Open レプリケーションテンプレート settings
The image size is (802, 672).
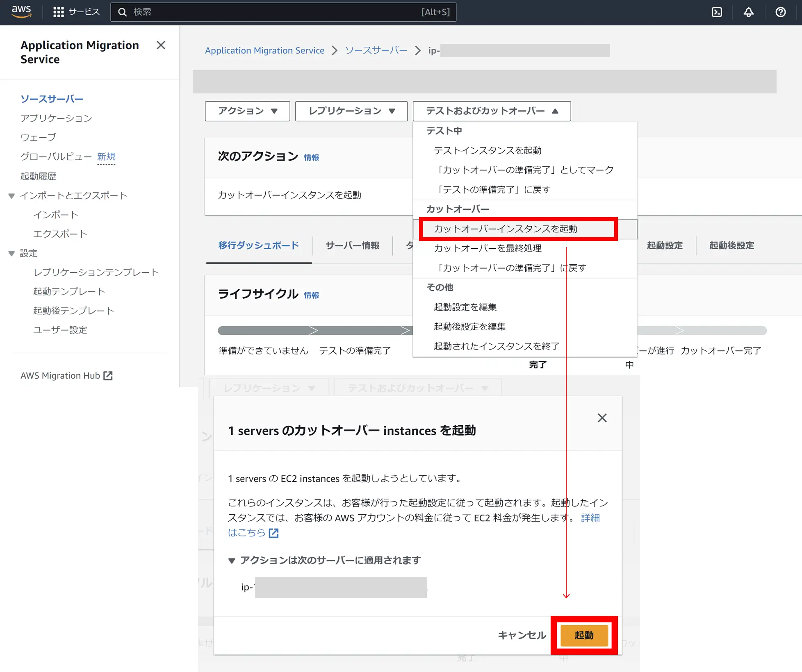[x=96, y=272]
